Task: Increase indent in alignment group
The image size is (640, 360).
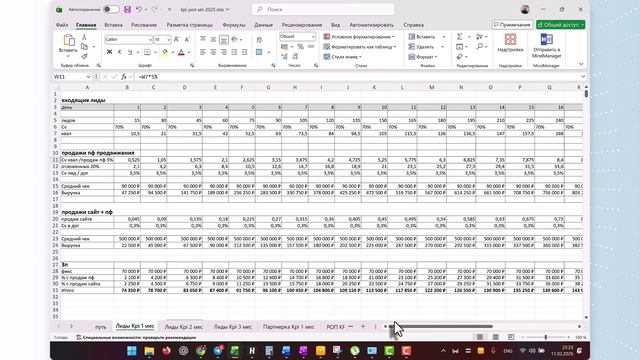Action: (244, 52)
